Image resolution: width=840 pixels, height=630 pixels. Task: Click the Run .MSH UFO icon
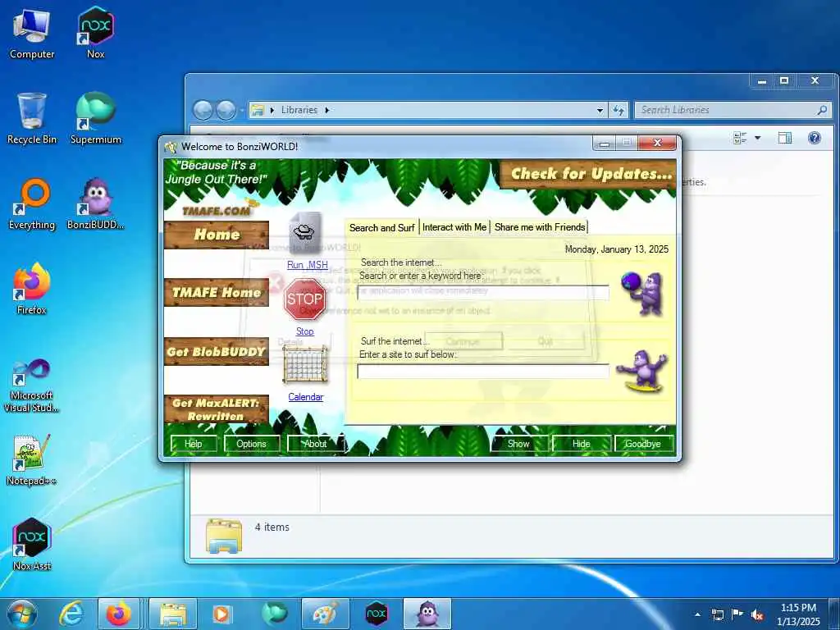pos(305,234)
